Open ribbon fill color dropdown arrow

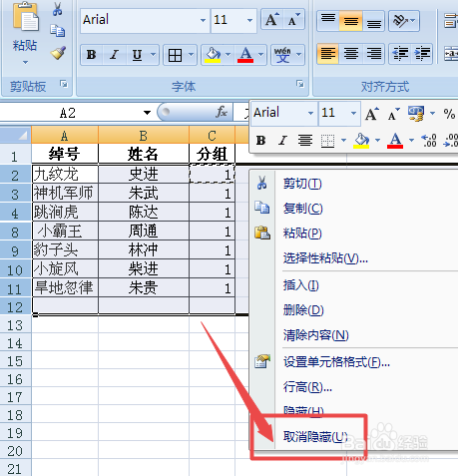(229, 55)
